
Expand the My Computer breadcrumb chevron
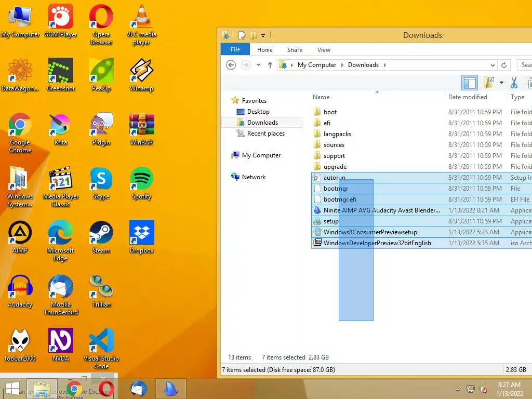[x=342, y=65]
